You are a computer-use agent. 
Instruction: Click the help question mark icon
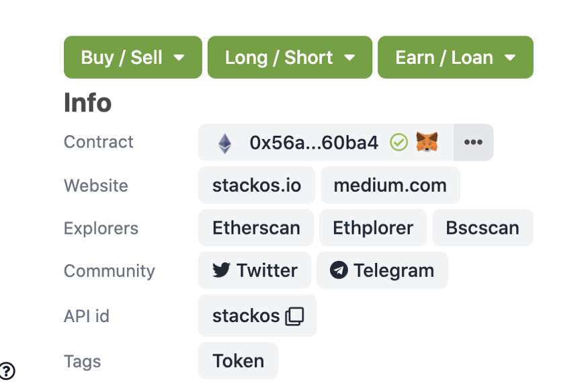click(7, 371)
